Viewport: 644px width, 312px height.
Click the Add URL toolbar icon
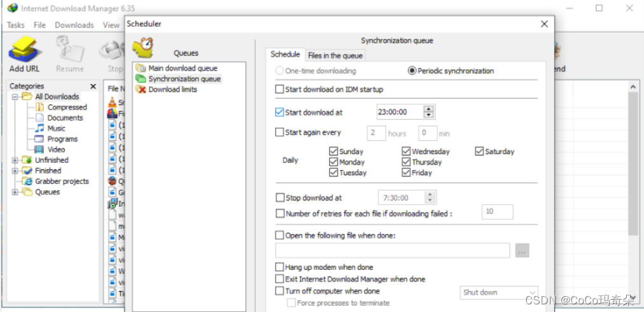tap(25, 50)
